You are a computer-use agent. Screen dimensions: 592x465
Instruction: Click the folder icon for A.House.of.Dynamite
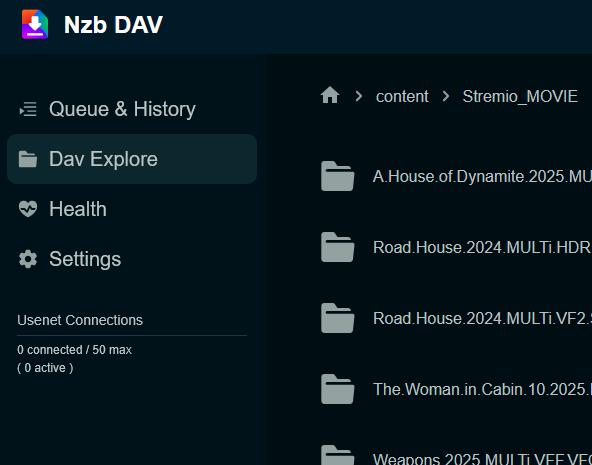(x=338, y=176)
